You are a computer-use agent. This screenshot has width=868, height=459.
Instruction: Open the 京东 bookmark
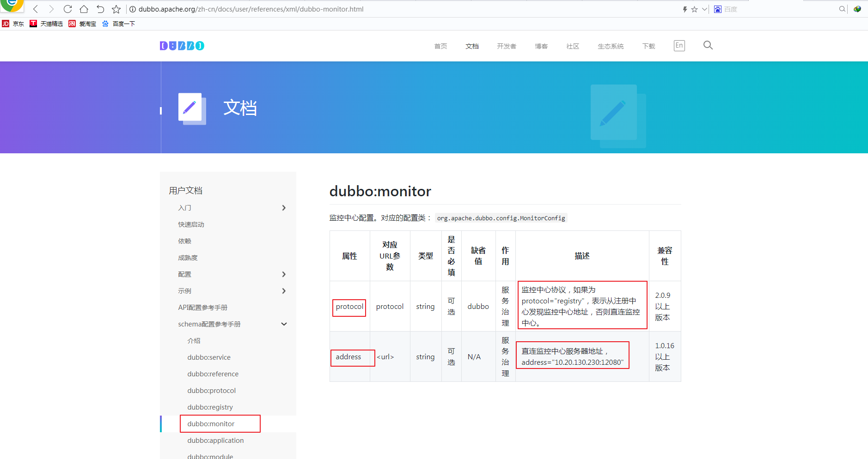click(14, 23)
